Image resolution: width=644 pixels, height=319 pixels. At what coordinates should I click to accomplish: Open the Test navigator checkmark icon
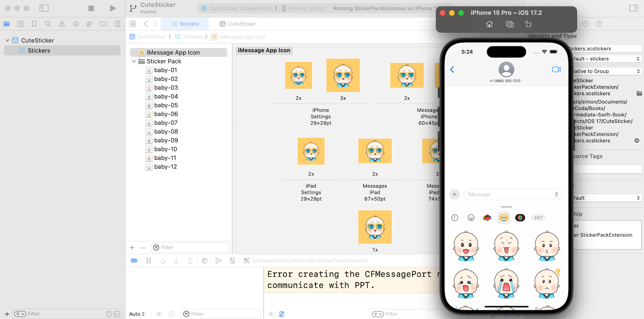point(76,24)
